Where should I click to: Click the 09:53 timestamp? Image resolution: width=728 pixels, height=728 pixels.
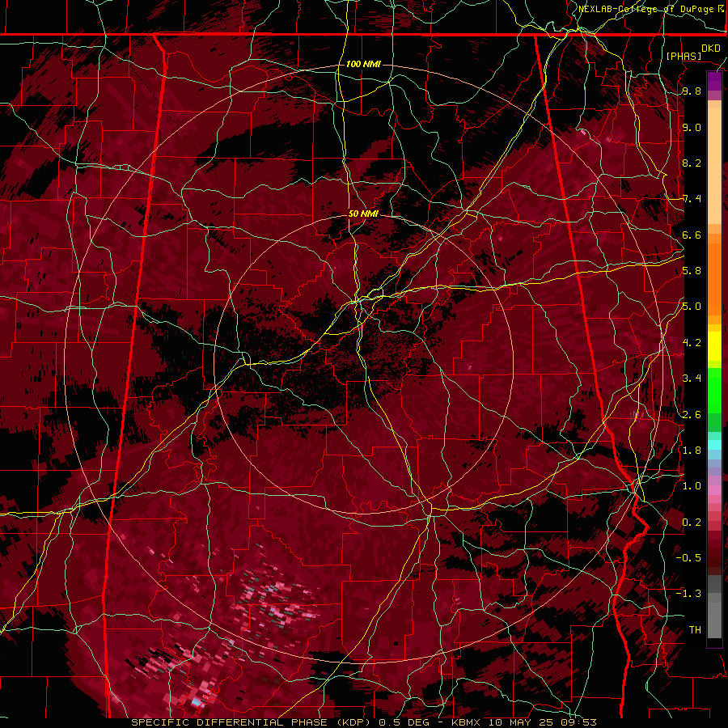(x=578, y=722)
